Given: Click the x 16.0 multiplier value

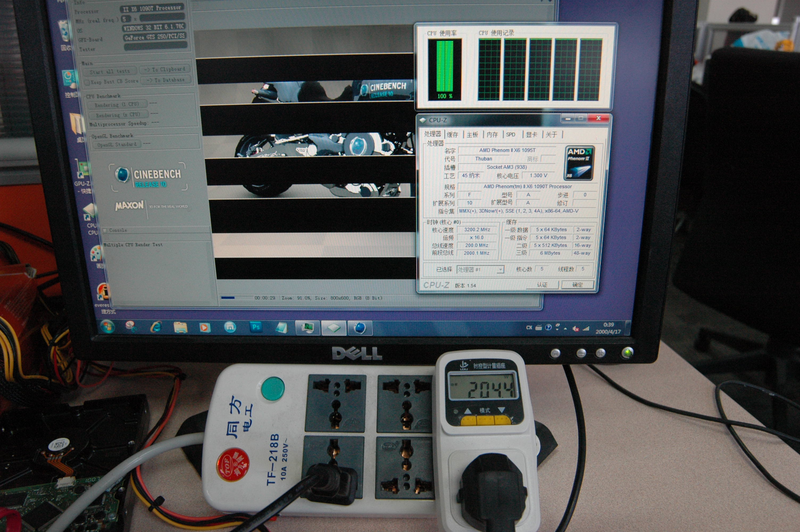Looking at the screenshot, I should pos(477,238).
